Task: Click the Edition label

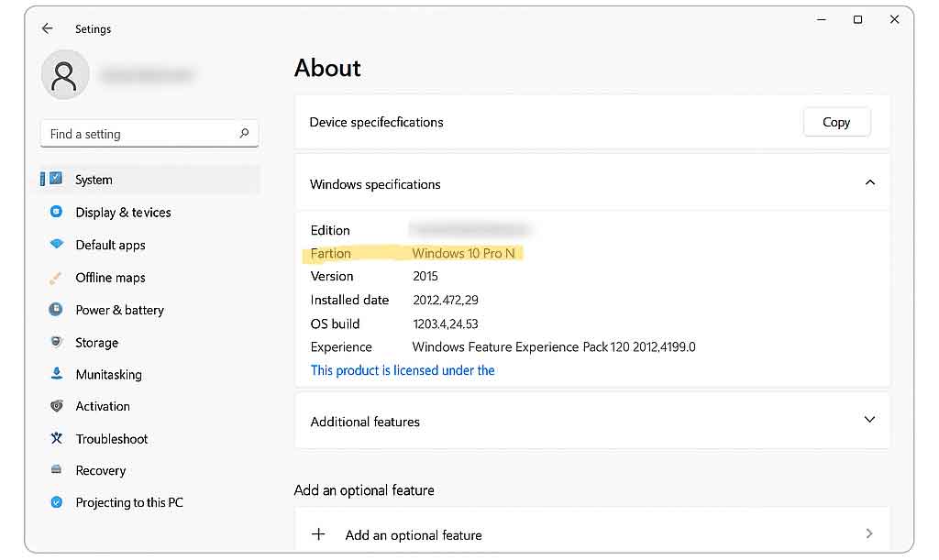Action: 330,230
